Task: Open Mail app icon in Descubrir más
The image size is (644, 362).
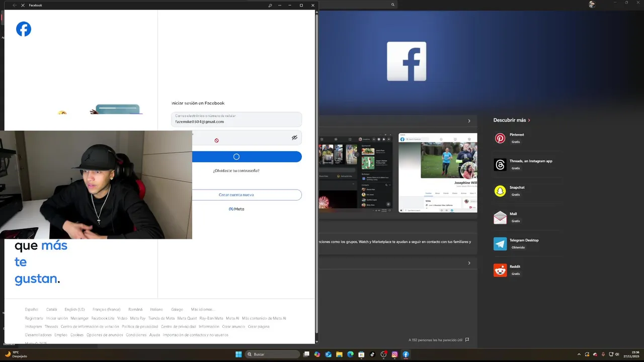Action: click(500, 217)
